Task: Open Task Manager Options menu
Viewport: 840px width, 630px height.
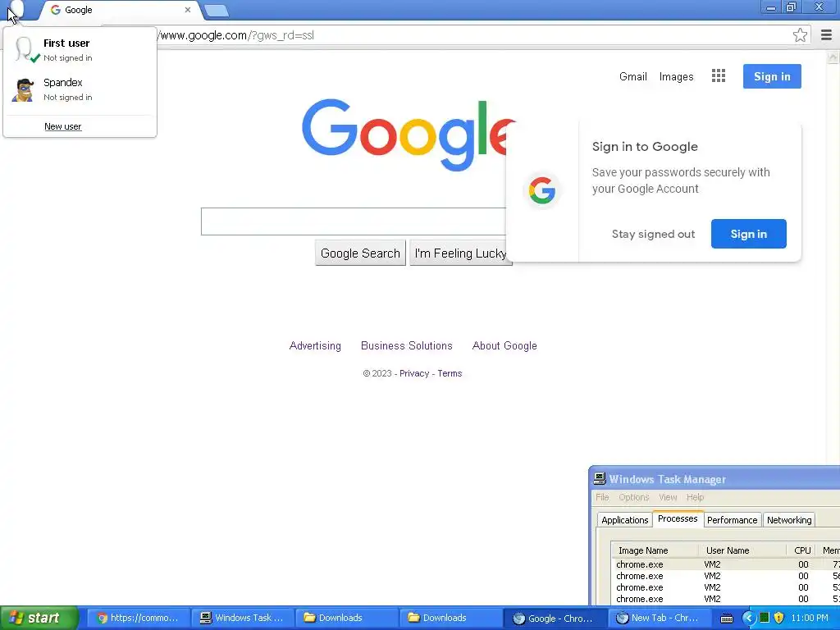Action: pyautogui.click(x=634, y=497)
